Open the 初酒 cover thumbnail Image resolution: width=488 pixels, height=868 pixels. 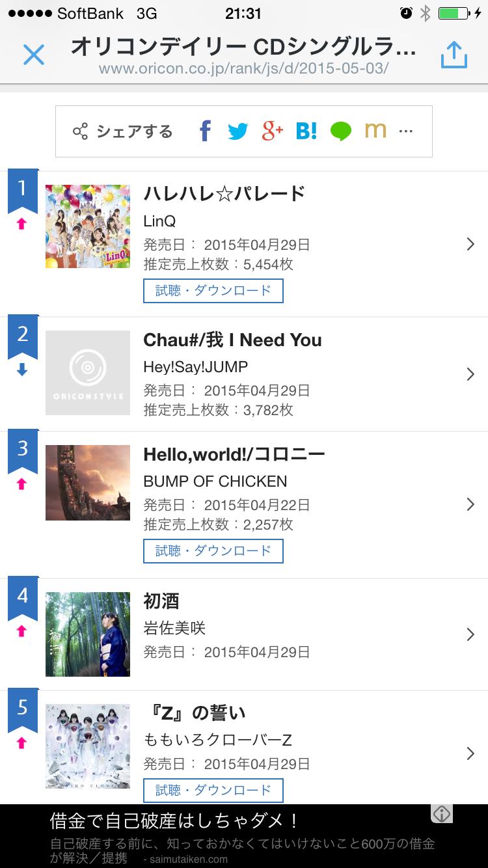point(88,634)
